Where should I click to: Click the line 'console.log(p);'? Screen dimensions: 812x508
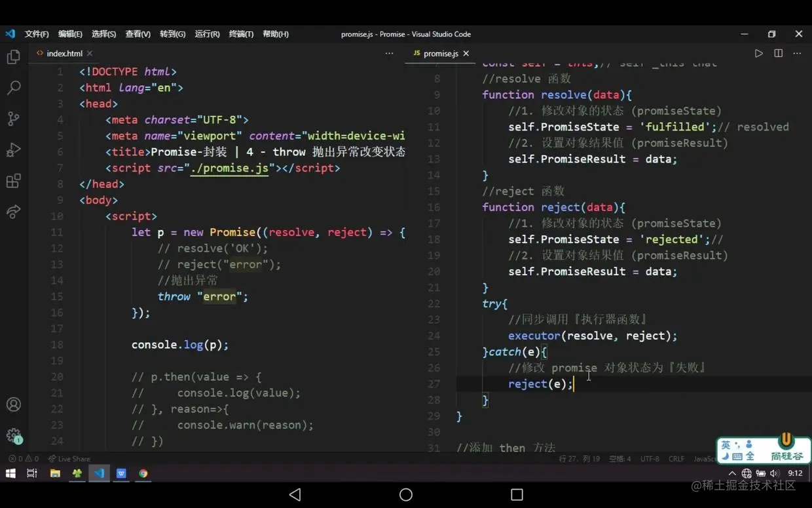click(x=180, y=345)
